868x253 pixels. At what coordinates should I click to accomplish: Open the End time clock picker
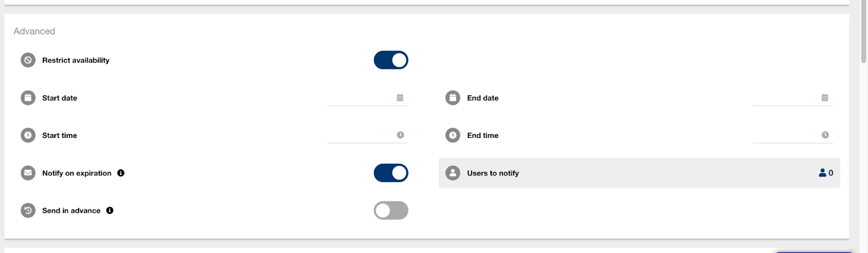click(x=825, y=135)
